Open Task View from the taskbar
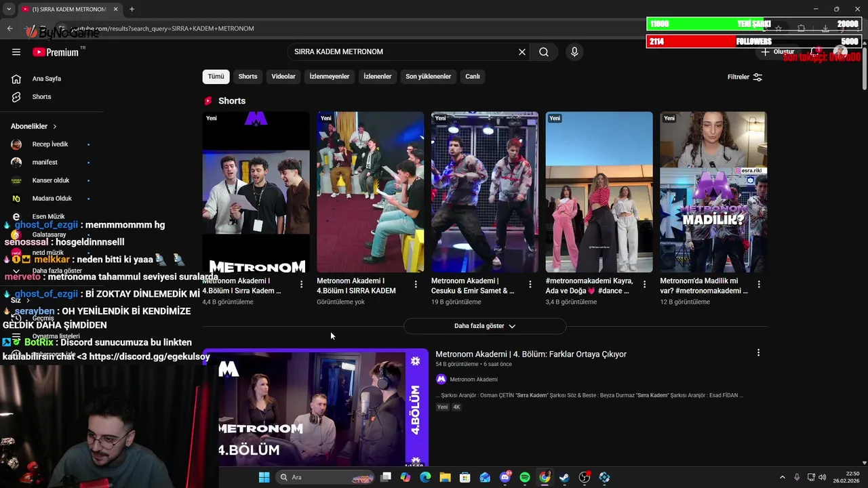This screenshot has width=868, height=488. tap(386, 477)
